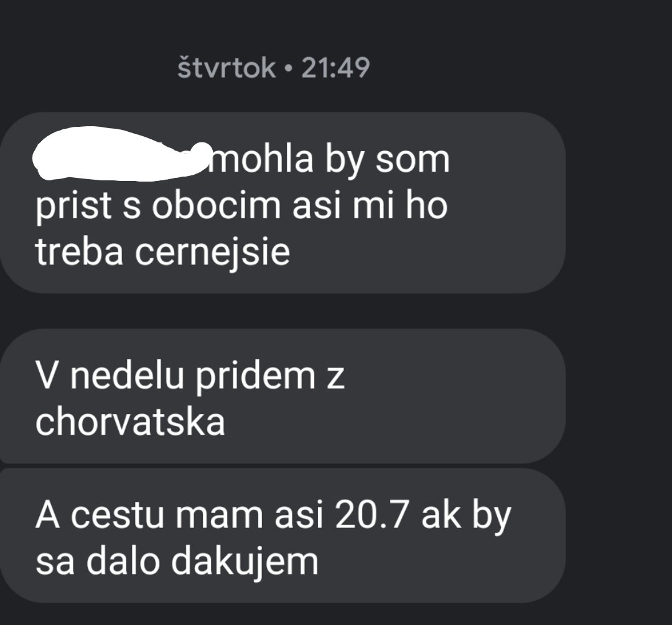Image resolution: width=672 pixels, height=625 pixels.
Task: Open the message 'A cestu mam asi 20.7'
Action: 282,535
